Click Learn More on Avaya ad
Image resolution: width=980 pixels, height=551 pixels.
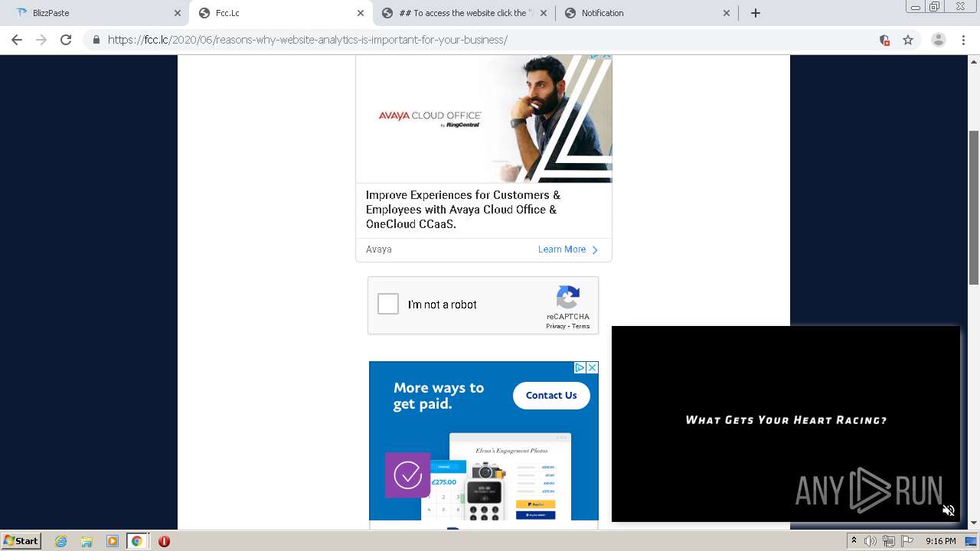point(568,249)
